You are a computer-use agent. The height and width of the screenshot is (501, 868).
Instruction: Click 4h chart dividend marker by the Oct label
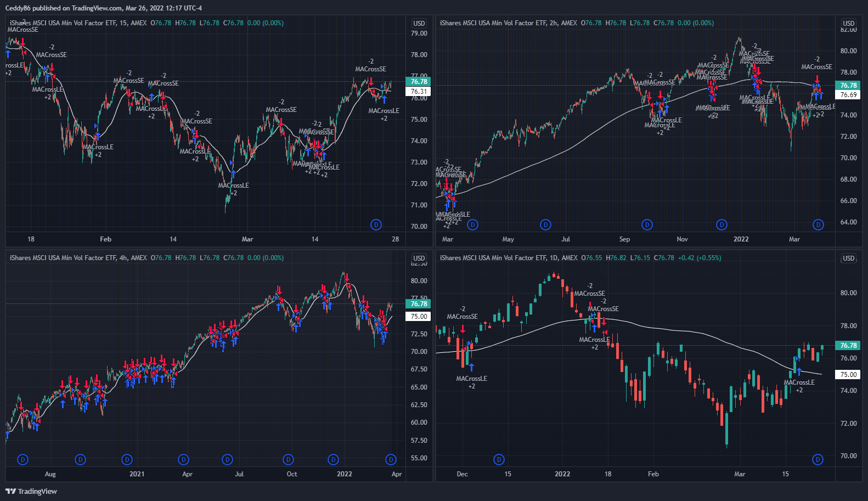[x=289, y=459]
